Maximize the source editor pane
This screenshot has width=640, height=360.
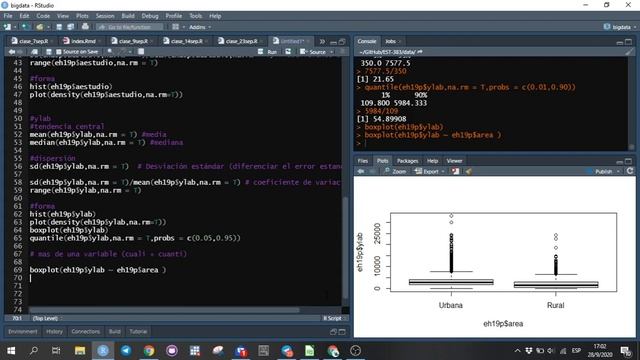click(342, 41)
